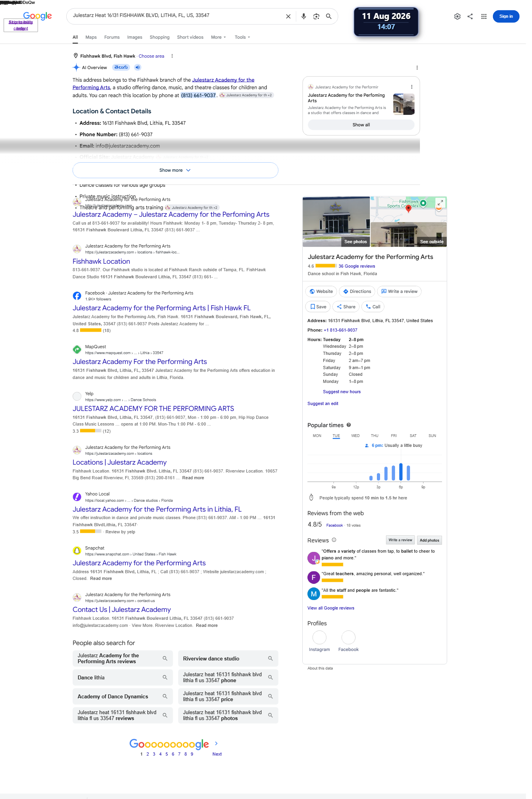The width and height of the screenshot is (532, 799).
Task: Save the business to a list
Action: pyautogui.click(x=318, y=307)
